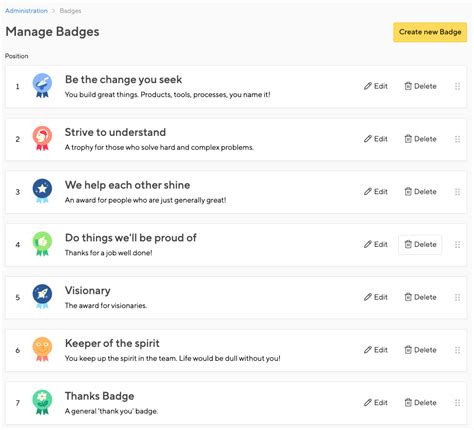The image size is (474, 430).
Task: Open the 'Visionary' badge title
Action: 88,290
